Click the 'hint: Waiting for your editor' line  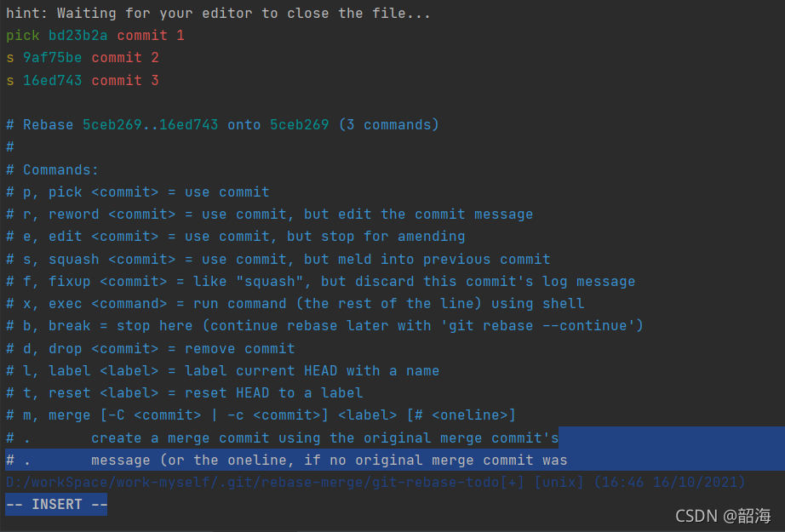pos(218,14)
